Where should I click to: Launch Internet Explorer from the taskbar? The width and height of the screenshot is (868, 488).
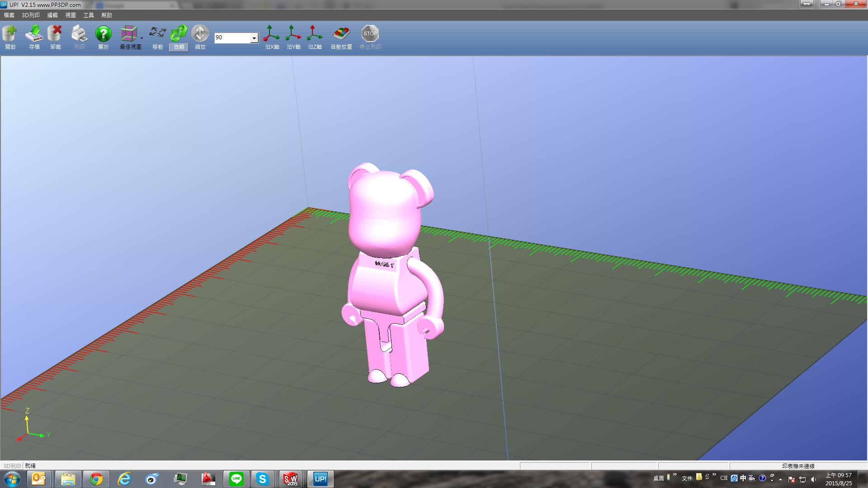[124, 479]
